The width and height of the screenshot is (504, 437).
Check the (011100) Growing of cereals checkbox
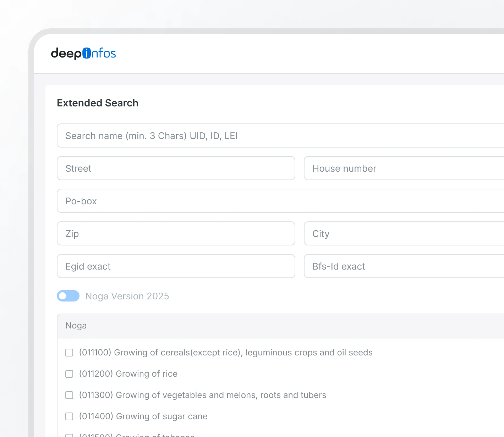pyautogui.click(x=69, y=353)
